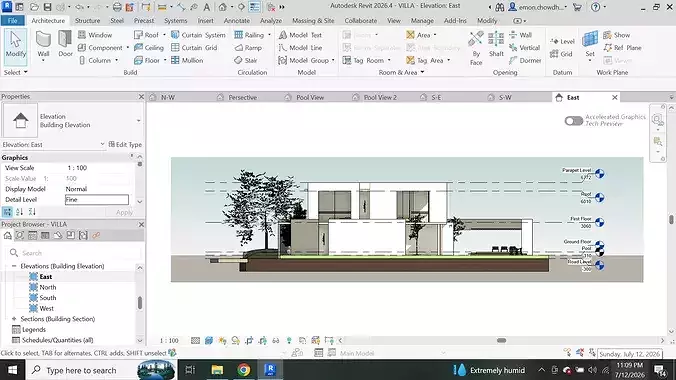The width and height of the screenshot is (676, 380).
Task: Choose the Door tool
Action: click(65, 44)
